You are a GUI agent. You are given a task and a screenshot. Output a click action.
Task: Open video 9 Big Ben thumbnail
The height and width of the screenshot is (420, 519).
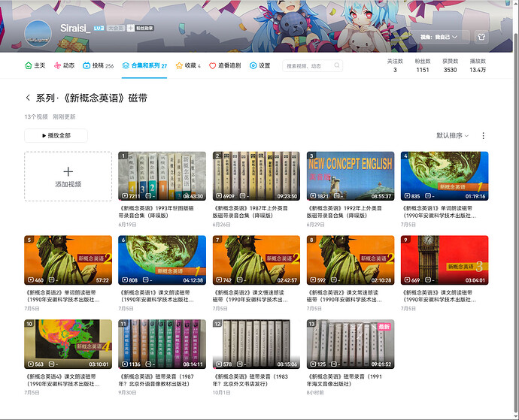tap(445, 260)
